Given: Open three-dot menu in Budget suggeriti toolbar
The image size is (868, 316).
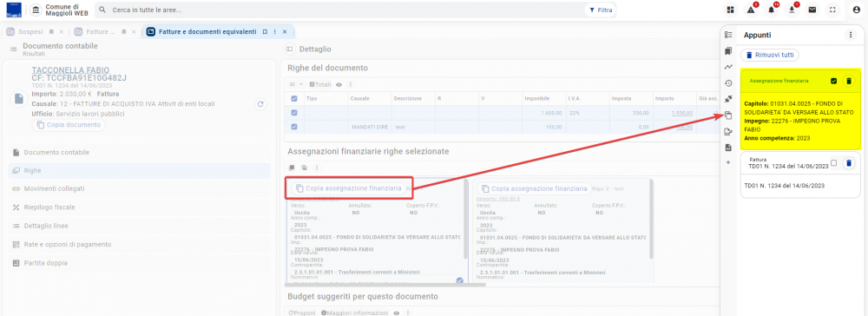Looking at the screenshot, I should (407, 313).
